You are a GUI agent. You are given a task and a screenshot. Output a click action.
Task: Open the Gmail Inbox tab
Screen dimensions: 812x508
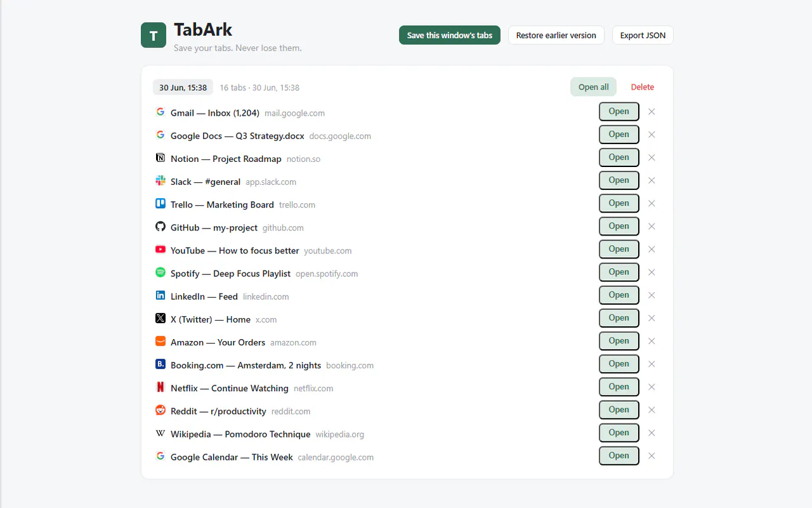pyautogui.click(x=619, y=112)
